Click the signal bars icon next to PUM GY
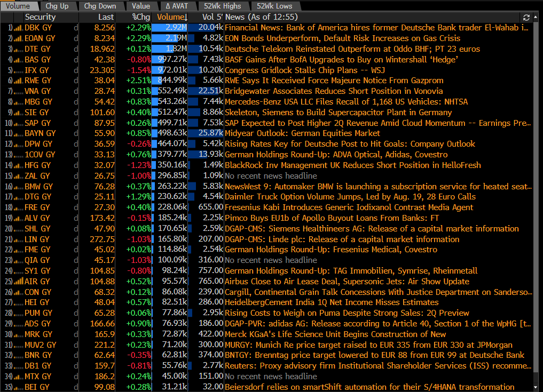Viewport: 543px width, 392px height. (x=18, y=314)
